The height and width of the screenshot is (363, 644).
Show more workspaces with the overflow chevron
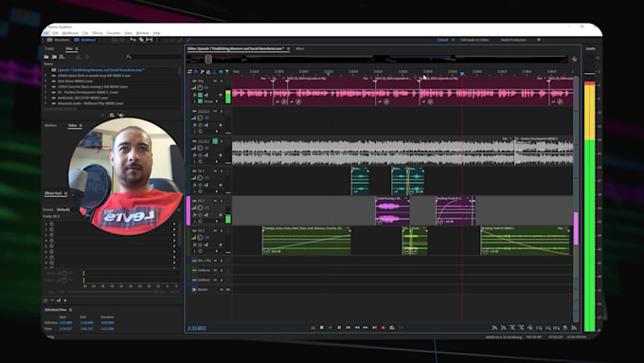[x=539, y=40]
